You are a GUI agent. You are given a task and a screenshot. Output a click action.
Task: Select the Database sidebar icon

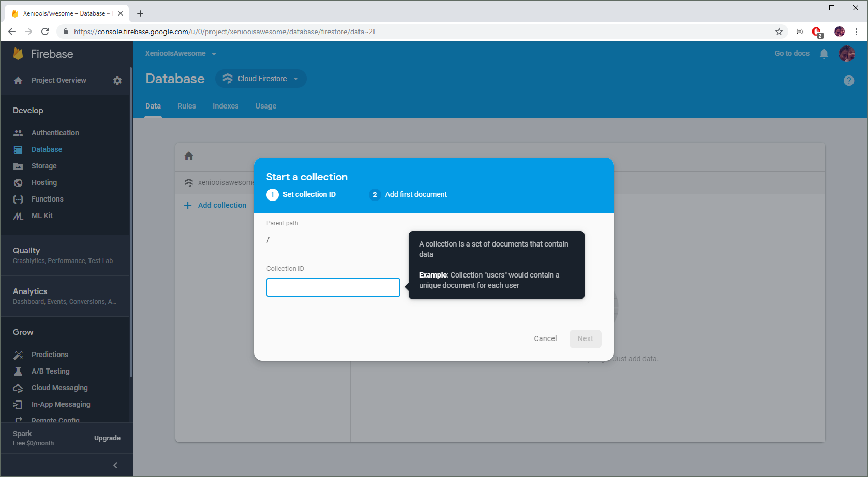coord(18,149)
